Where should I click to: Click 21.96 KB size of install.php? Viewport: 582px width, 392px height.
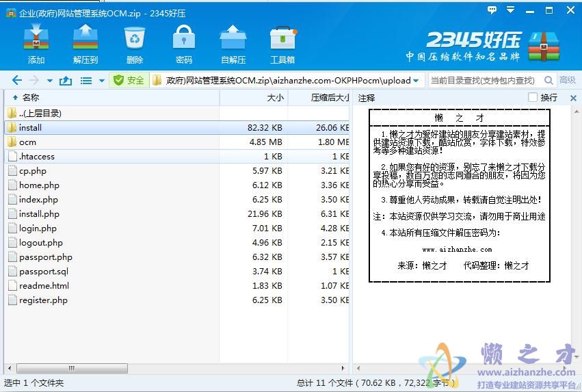[265, 214]
